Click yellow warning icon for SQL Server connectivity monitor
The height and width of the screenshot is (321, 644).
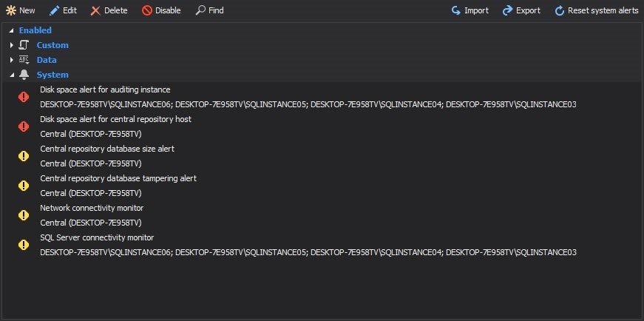24,245
